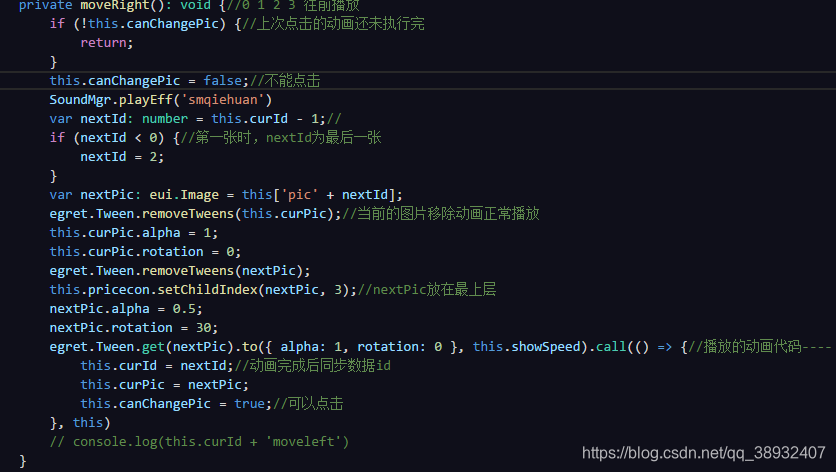Click the first 'return;' statement
The image size is (836, 472).
(107, 43)
